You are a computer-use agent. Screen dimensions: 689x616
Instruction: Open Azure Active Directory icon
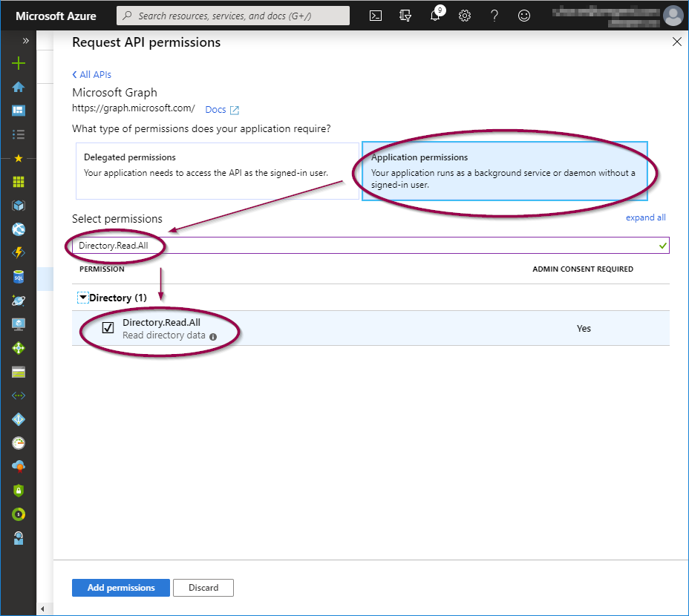tap(19, 419)
